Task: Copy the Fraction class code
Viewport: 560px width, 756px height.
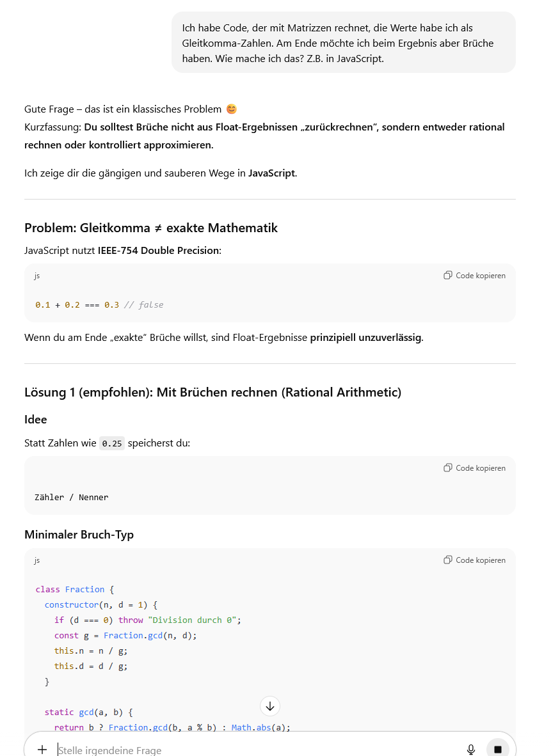Action: click(x=474, y=560)
